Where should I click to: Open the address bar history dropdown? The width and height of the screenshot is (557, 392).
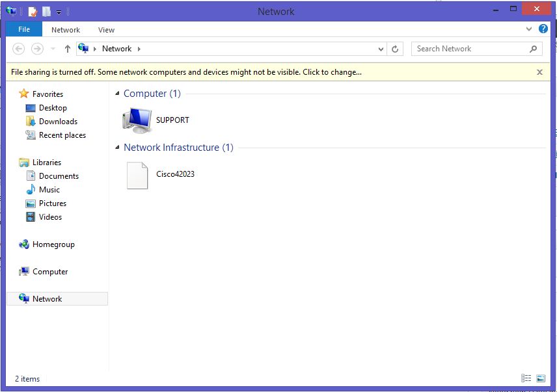381,49
